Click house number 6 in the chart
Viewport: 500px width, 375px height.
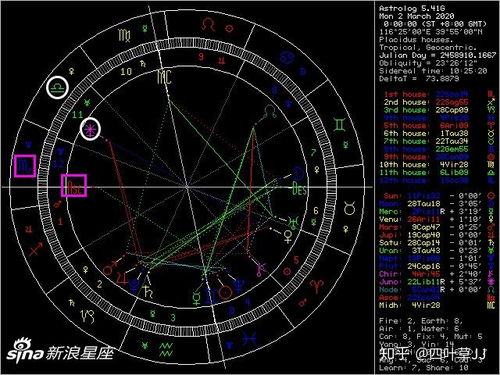pyautogui.click(x=316, y=211)
